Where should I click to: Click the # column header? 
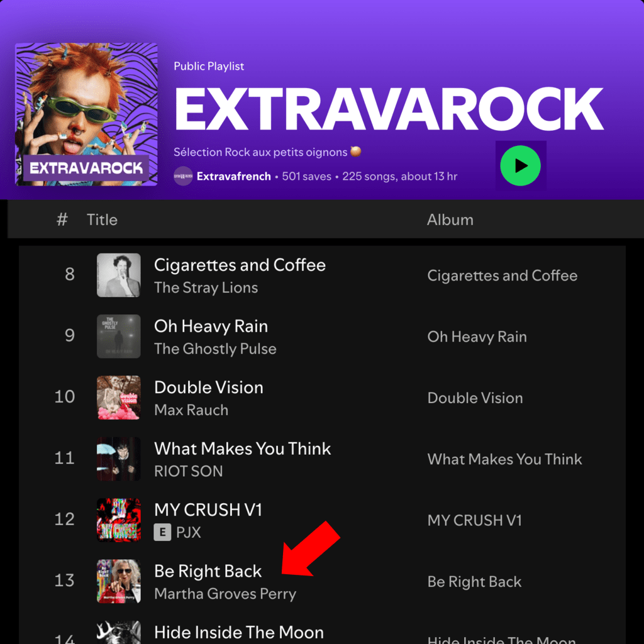[x=62, y=219]
